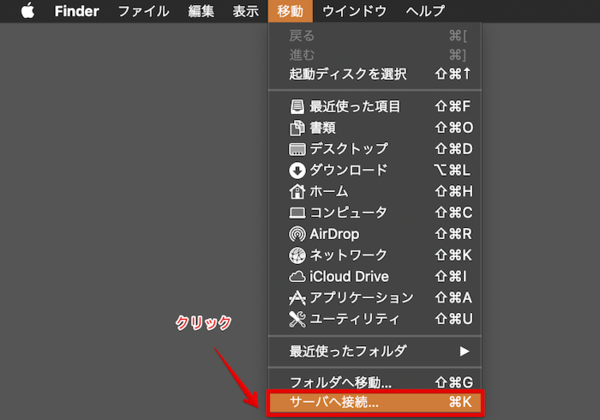The width and height of the screenshot is (600, 420).
Task: Click the ホーム house icon
Action: 297,191
